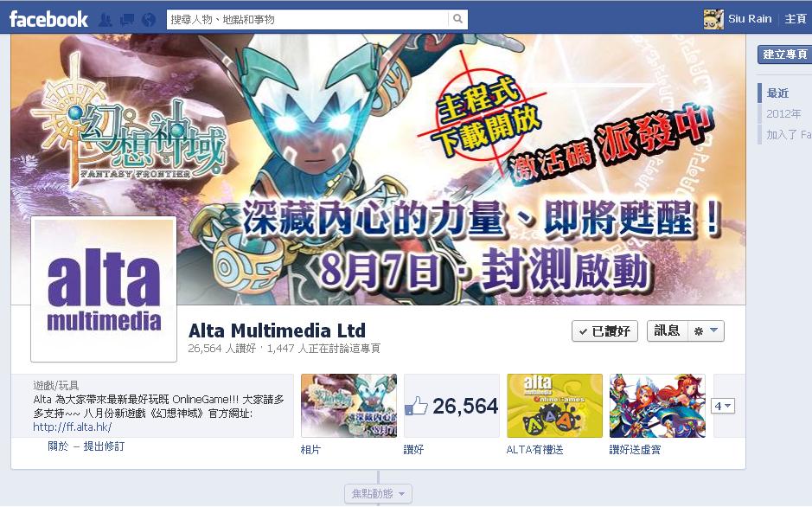Click the 建立專頁 create page button

tap(784, 55)
